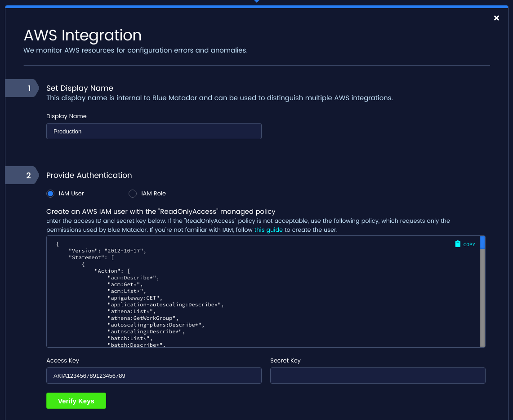
Task: Click the Verify Keys button
Action: point(76,400)
